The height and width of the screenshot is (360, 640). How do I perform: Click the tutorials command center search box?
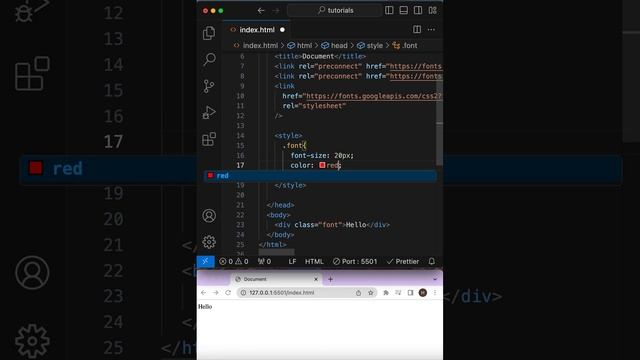pyautogui.click(x=335, y=11)
